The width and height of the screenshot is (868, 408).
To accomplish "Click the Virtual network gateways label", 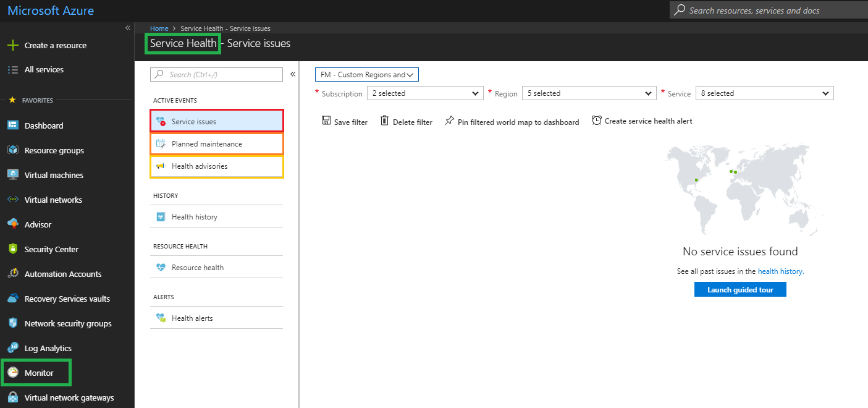I will click(x=69, y=398).
